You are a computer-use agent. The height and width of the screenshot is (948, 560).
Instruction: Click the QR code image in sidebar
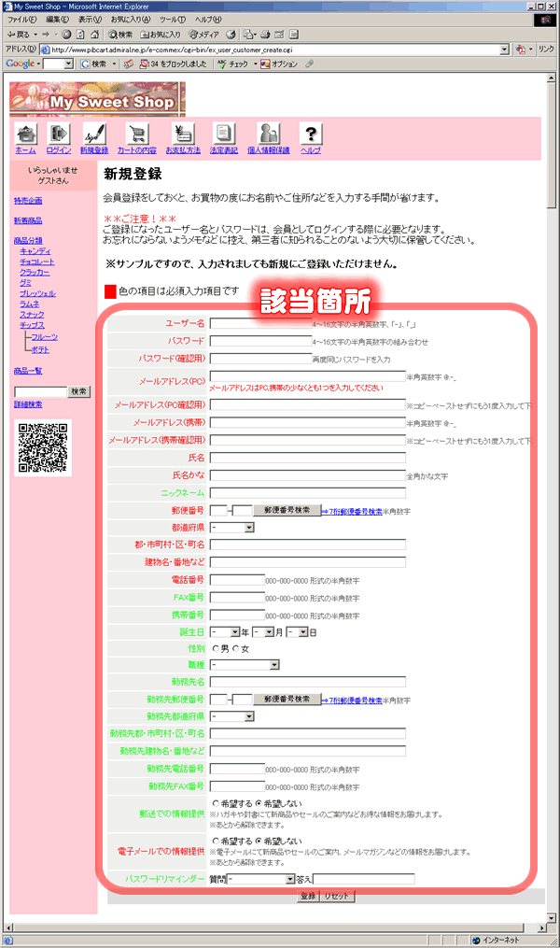click(43, 448)
